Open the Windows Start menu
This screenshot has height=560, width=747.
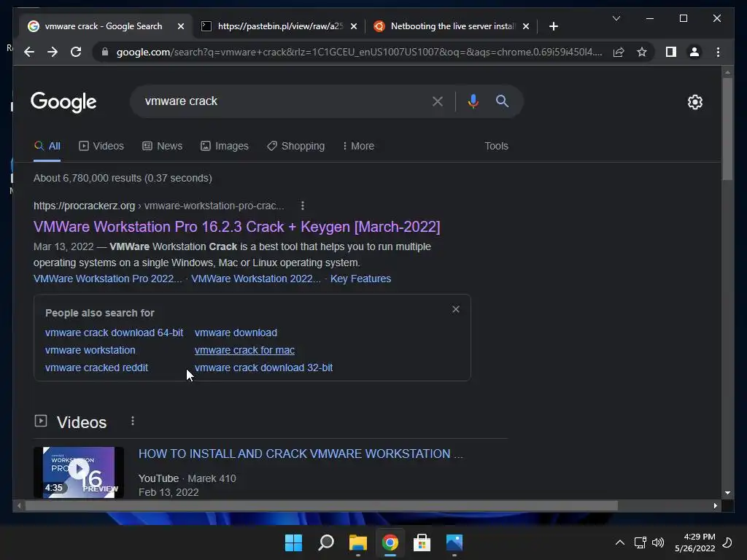(293, 542)
